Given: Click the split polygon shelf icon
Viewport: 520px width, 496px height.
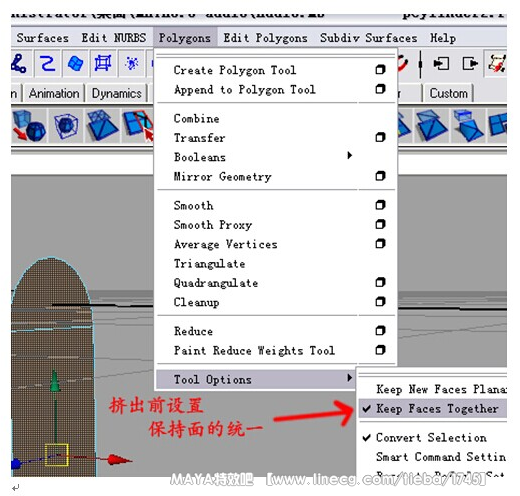Looking at the screenshot, I should click(x=138, y=126).
